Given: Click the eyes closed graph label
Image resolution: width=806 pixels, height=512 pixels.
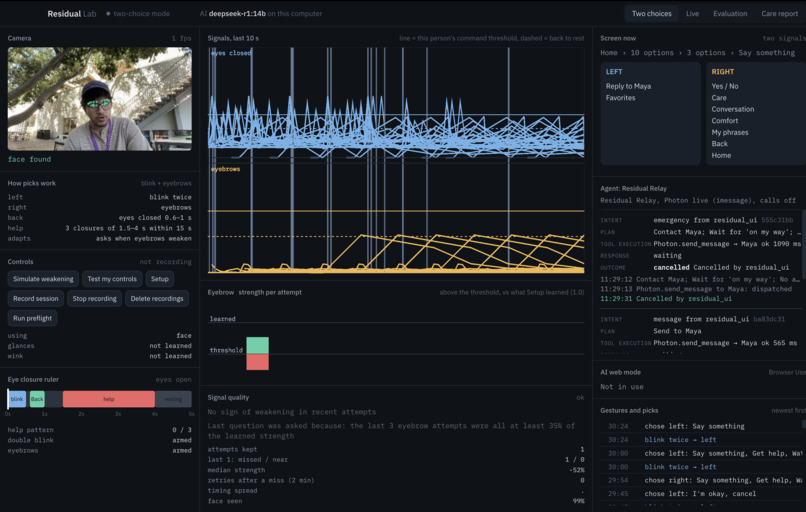Looking at the screenshot, I should coord(231,53).
